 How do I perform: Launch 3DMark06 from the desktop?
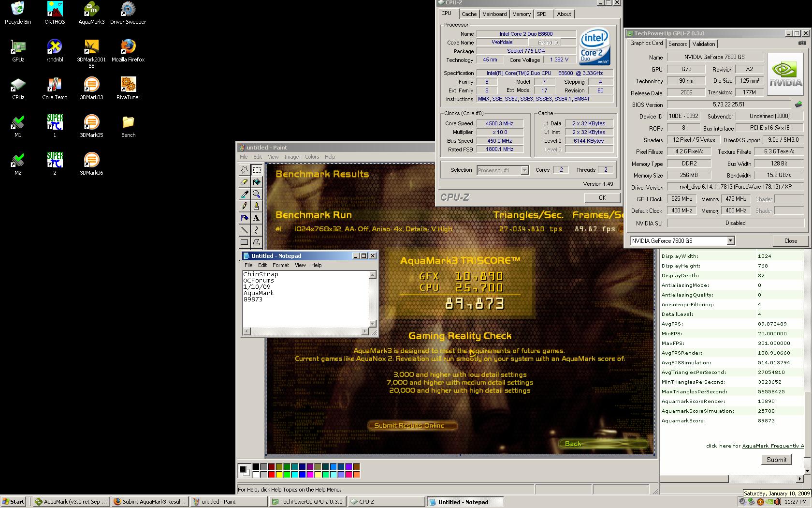(91, 164)
